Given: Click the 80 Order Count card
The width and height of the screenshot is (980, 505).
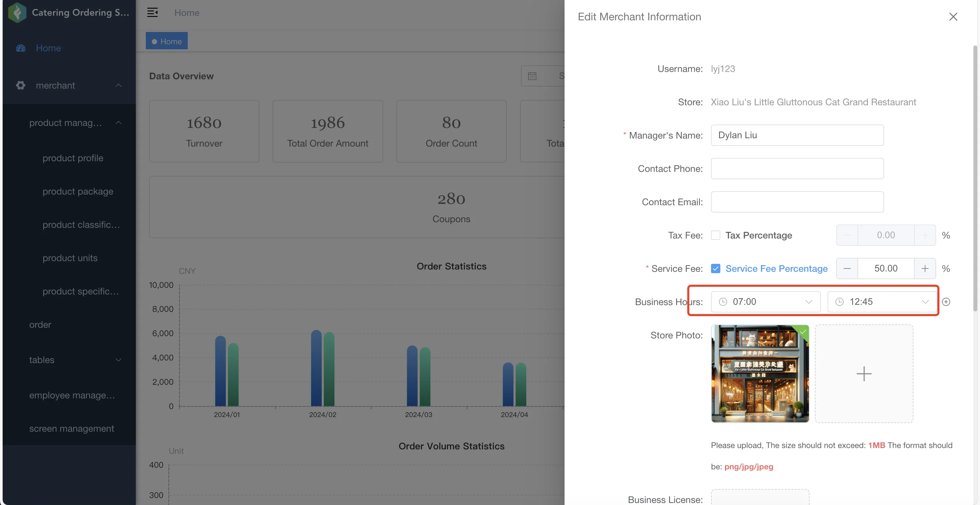Looking at the screenshot, I should pos(451,131).
